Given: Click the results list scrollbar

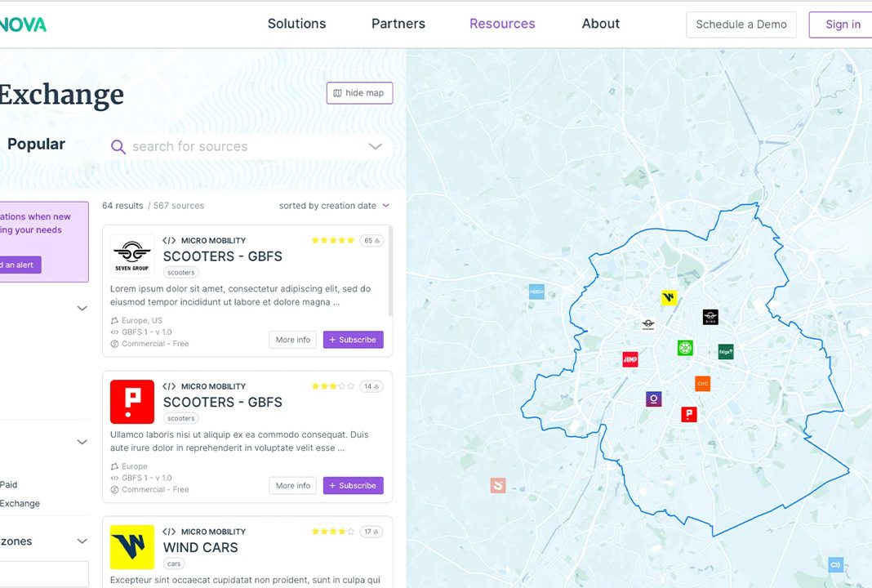Looking at the screenshot, I should [x=390, y=273].
